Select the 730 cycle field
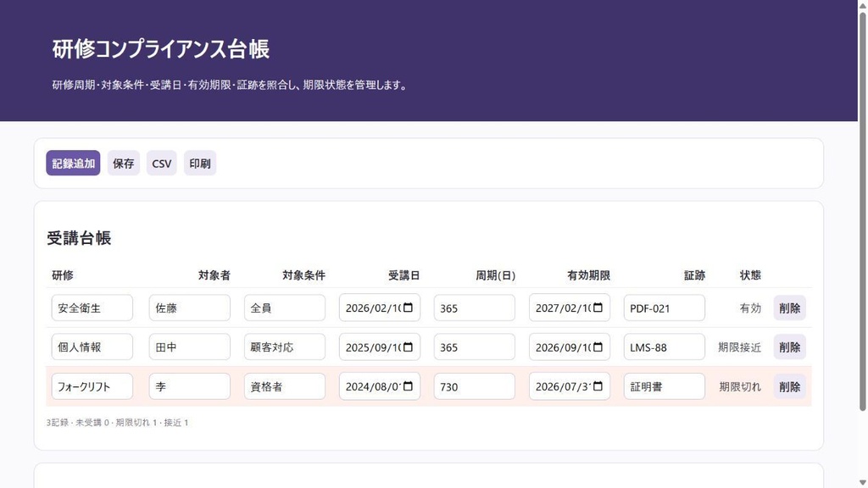Screen dimensions: 868x488 click(x=475, y=386)
